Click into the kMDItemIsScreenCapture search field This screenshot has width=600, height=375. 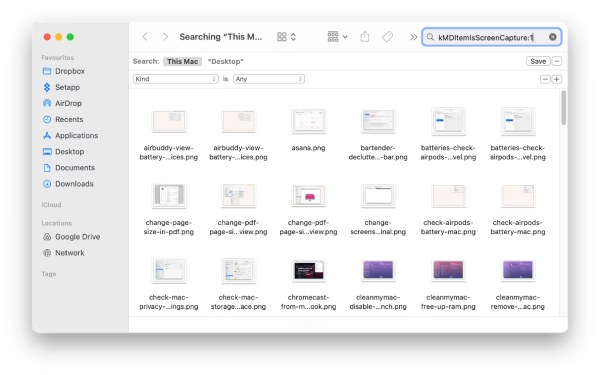[491, 37]
